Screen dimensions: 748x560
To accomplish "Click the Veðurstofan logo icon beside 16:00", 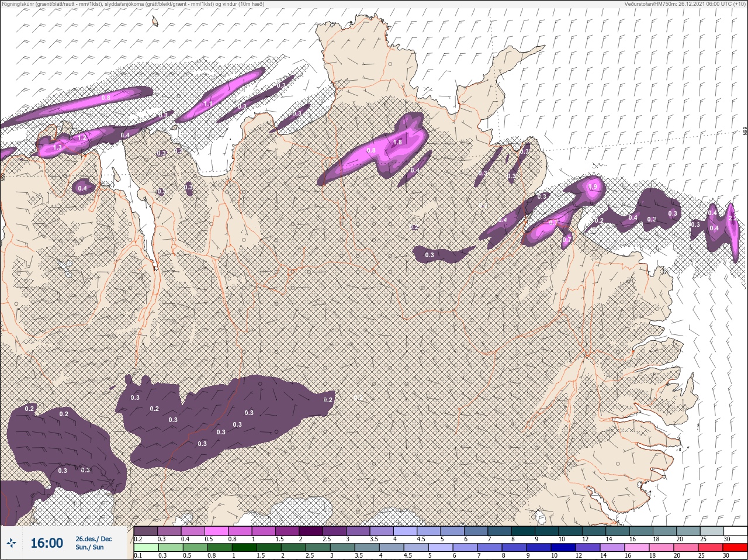I will click(x=12, y=544).
